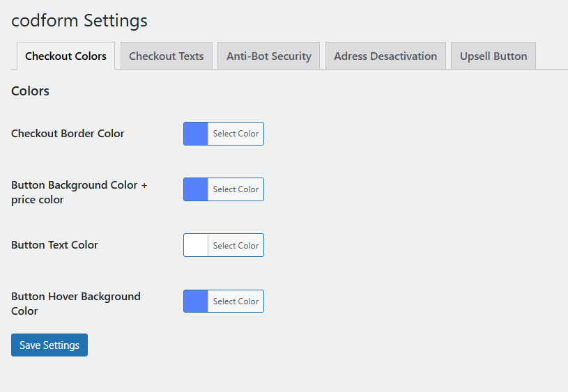Click the Button Hover Background Color label

click(75, 304)
